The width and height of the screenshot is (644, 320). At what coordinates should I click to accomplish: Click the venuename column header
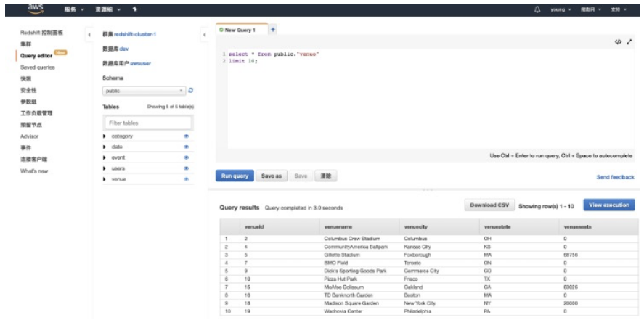click(359, 227)
